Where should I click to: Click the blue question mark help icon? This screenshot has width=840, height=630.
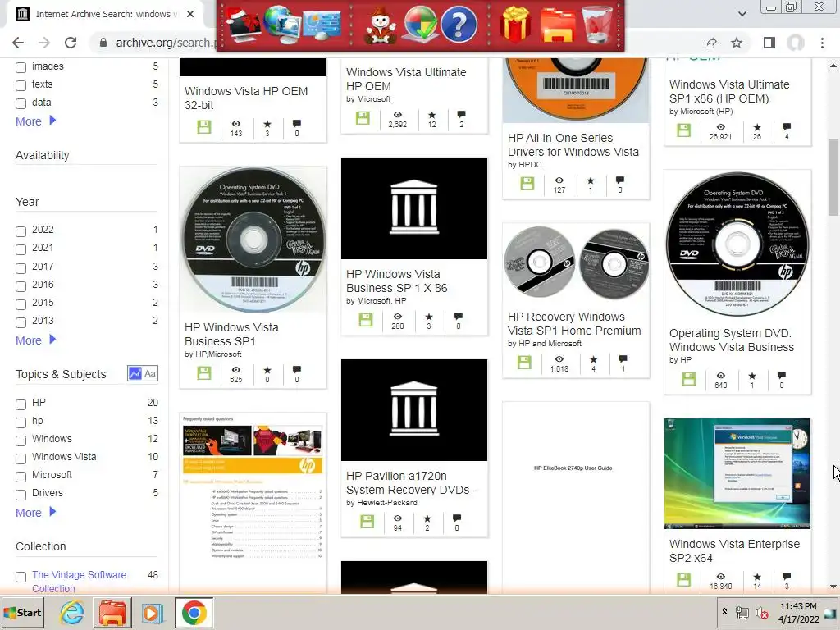pyautogui.click(x=459, y=24)
